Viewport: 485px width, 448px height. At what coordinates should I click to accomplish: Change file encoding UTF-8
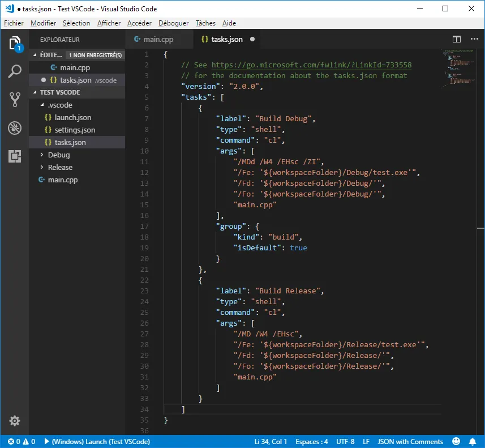point(345,442)
